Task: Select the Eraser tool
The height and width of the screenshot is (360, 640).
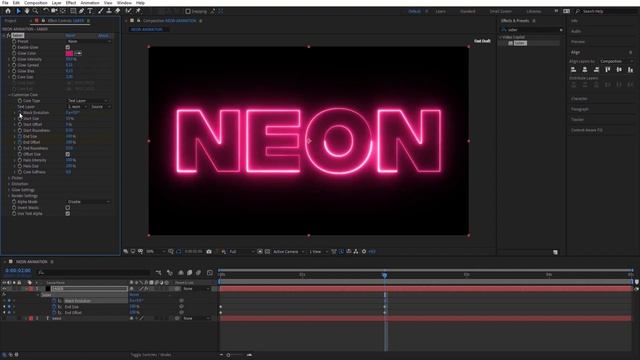Action: click(x=118, y=11)
